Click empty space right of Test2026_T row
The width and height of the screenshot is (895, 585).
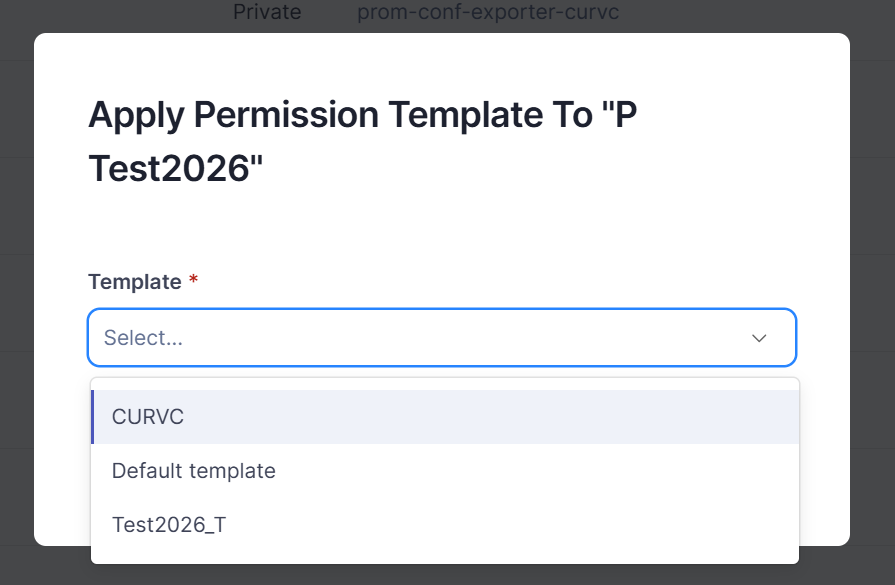(513, 525)
